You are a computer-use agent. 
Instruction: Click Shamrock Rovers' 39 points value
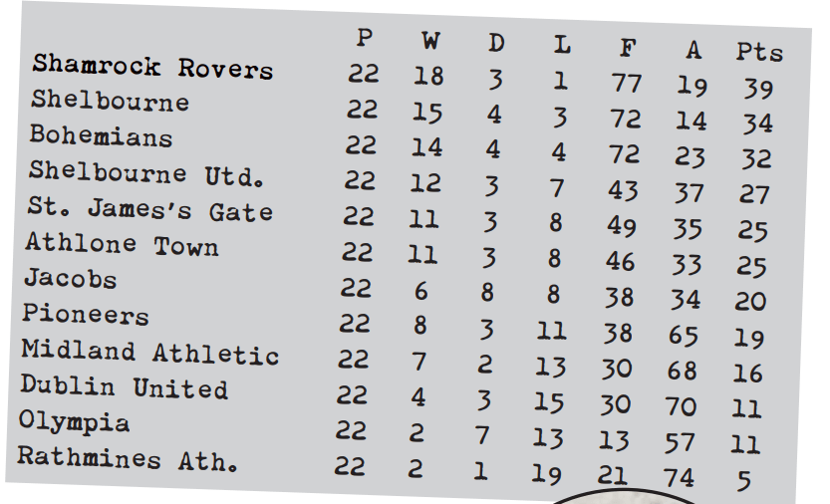click(x=757, y=89)
